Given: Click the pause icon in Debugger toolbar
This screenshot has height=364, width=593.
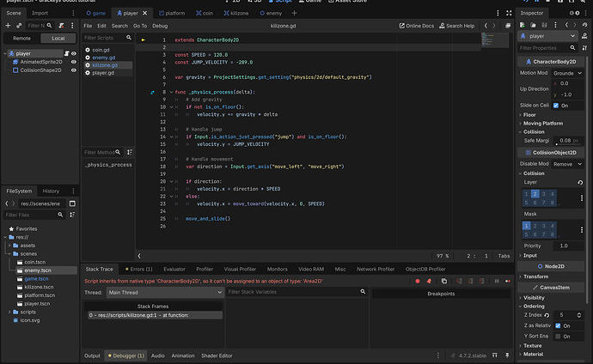Looking at the screenshot, I should tap(497, 281).
